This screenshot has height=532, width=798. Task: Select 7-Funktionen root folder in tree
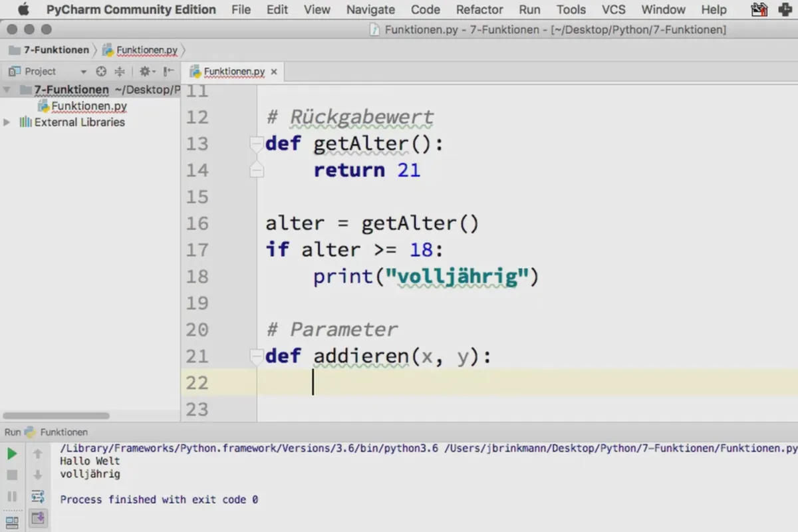click(x=71, y=90)
